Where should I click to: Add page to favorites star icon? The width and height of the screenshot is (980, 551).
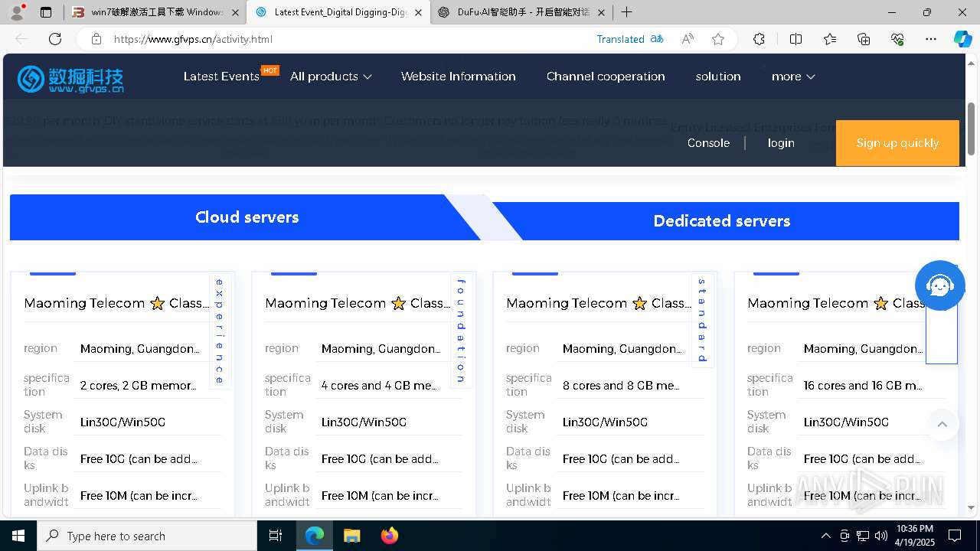[718, 39]
